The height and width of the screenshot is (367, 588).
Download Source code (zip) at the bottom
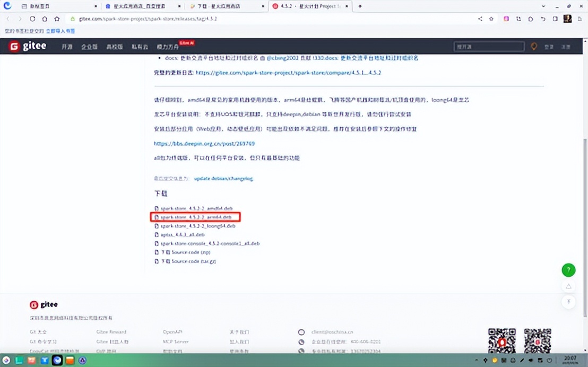click(184, 252)
